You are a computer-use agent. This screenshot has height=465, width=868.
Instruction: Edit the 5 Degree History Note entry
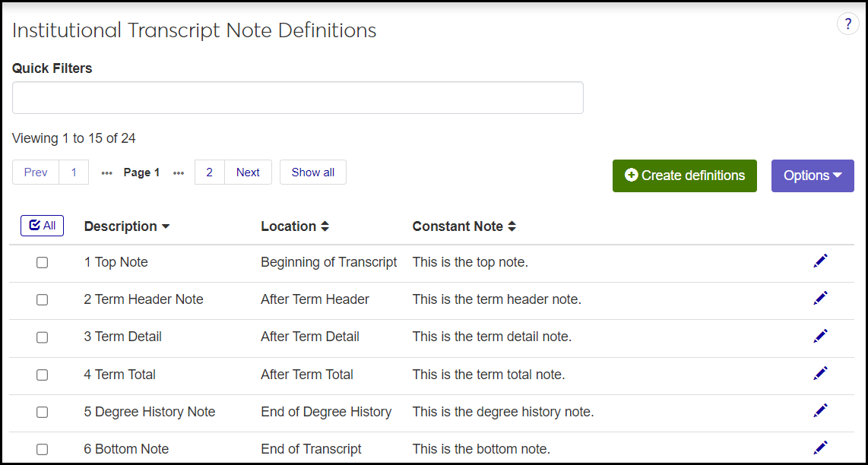(x=820, y=411)
